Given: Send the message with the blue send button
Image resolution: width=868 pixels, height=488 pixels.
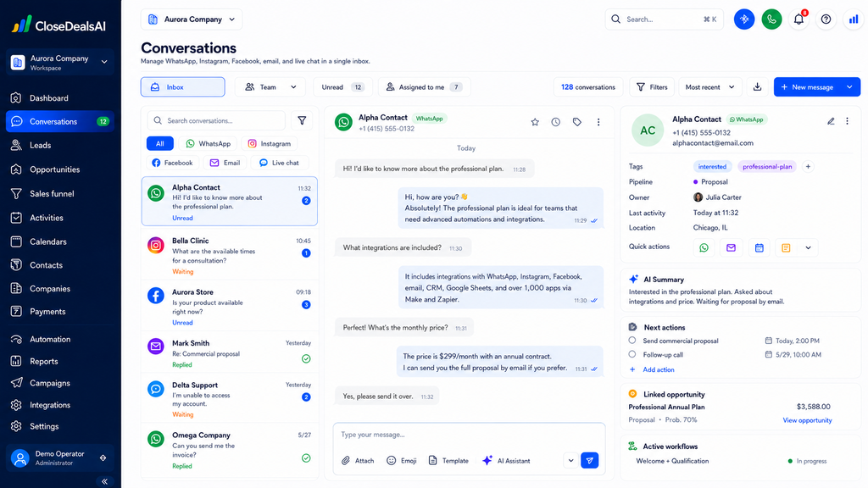Looking at the screenshot, I should coord(590,460).
